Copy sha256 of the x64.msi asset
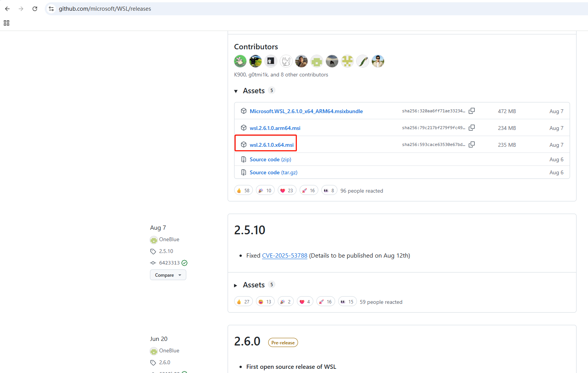 [x=472, y=144]
